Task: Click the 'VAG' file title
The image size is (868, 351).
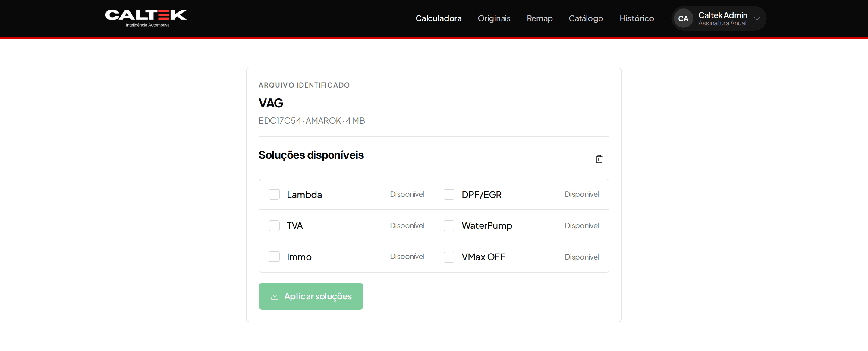Action: (x=271, y=103)
